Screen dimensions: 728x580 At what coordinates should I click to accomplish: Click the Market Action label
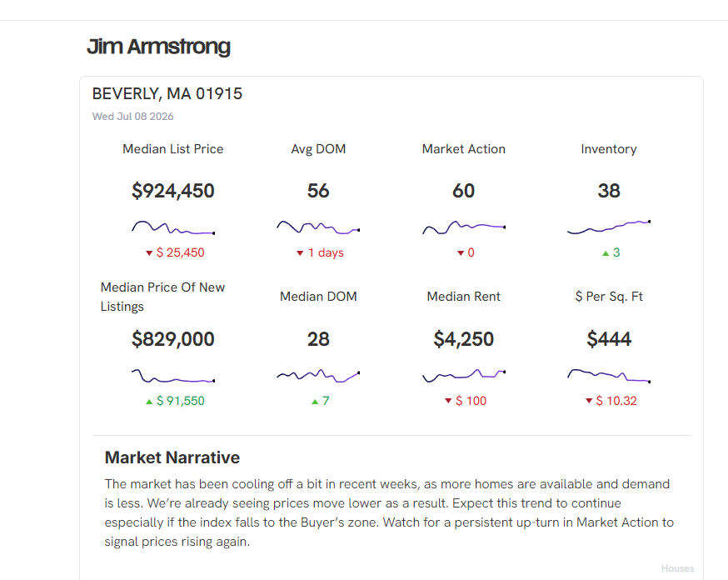pos(464,149)
